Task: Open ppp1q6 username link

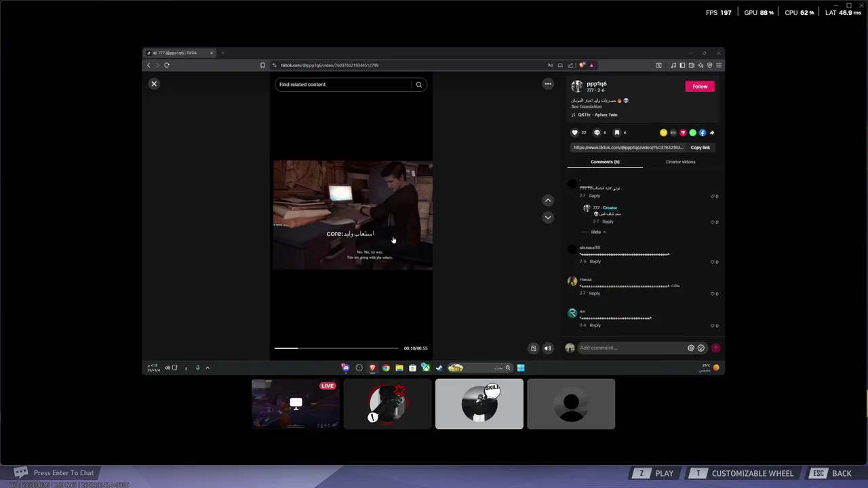Action: [597, 84]
